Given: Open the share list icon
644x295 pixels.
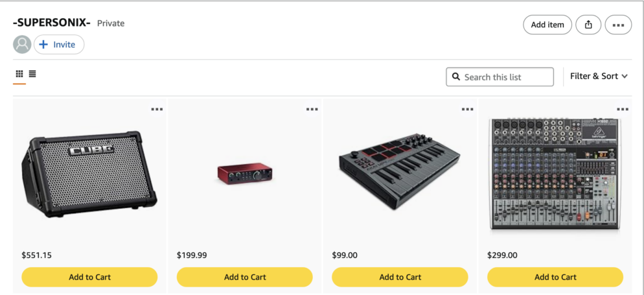Looking at the screenshot, I should point(588,25).
